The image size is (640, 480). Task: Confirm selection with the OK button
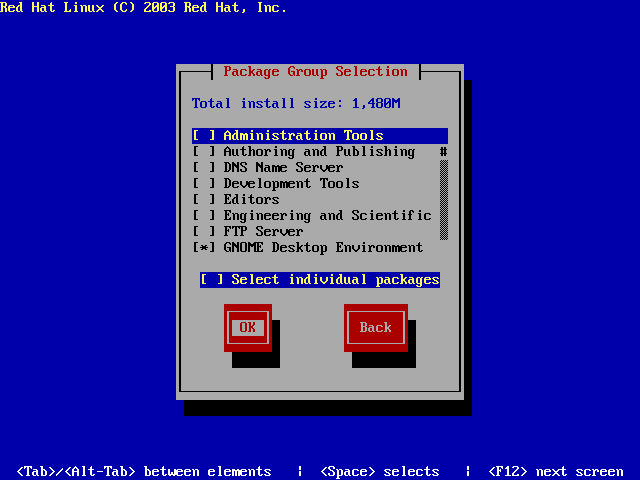point(248,327)
